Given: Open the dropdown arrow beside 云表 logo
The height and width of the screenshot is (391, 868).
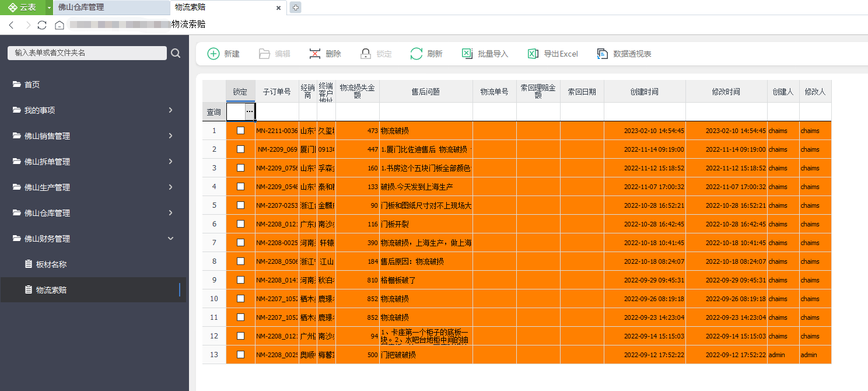Looking at the screenshot, I should pyautogui.click(x=50, y=8).
